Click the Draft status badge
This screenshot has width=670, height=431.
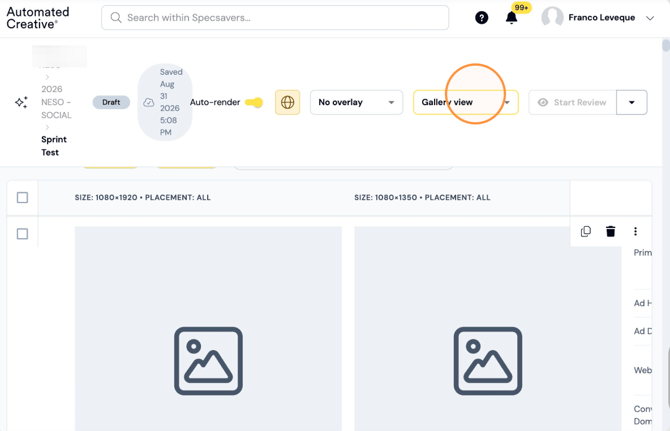pos(111,102)
